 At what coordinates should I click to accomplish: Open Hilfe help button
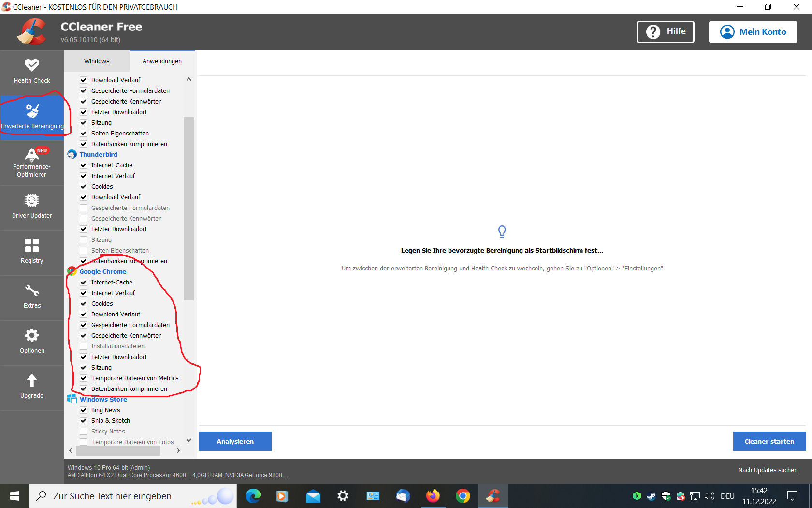[x=666, y=32]
